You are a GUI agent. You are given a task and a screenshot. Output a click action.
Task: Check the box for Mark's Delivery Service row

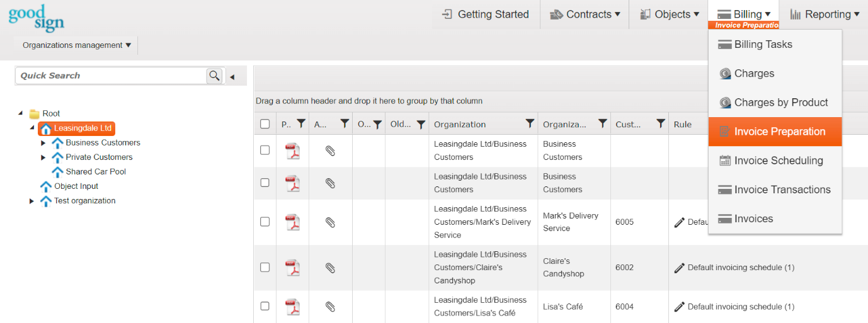click(x=265, y=222)
